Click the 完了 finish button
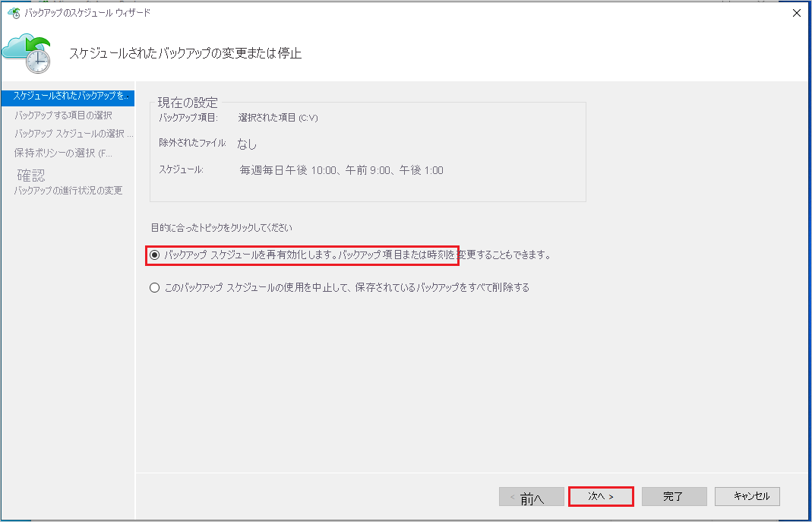The height and width of the screenshot is (522, 812). point(675,497)
